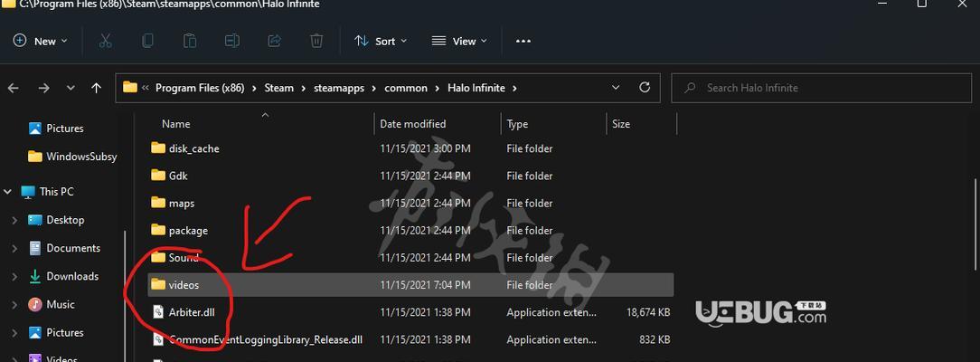
Task: Collapse the This PC tree node
Action: pyautogui.click(x=8, y=192)
